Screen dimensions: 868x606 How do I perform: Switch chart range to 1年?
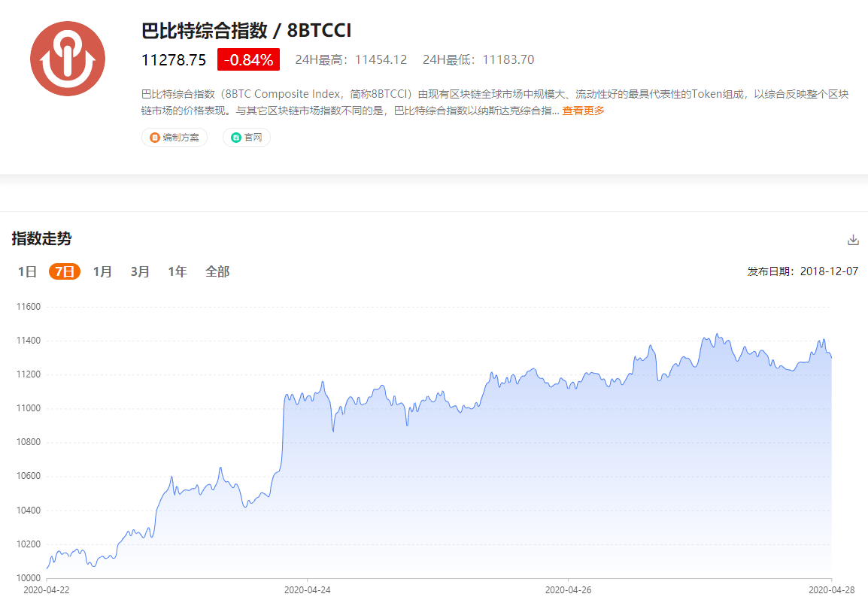pos(178,271)
